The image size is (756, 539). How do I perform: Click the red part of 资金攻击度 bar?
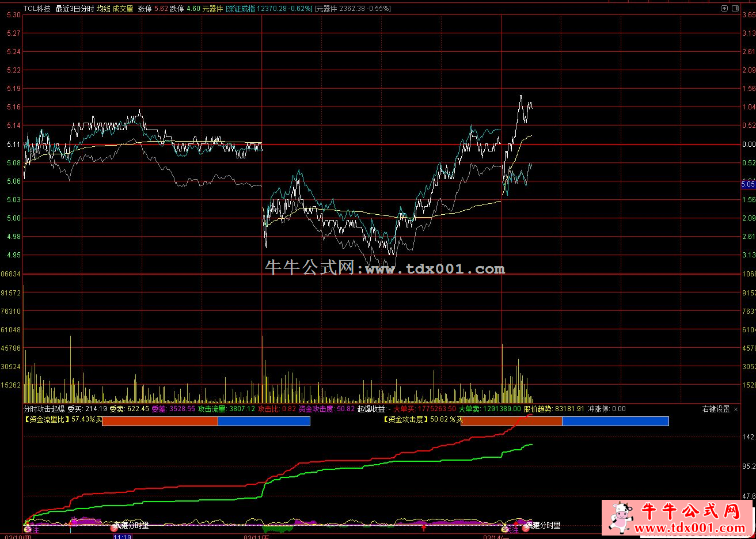click(511, 422)
